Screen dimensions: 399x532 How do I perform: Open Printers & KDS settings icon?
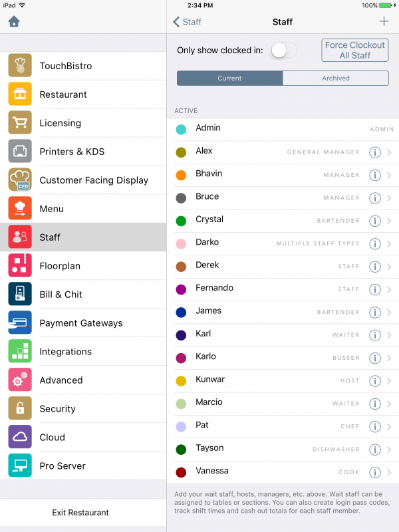point(20,151)
